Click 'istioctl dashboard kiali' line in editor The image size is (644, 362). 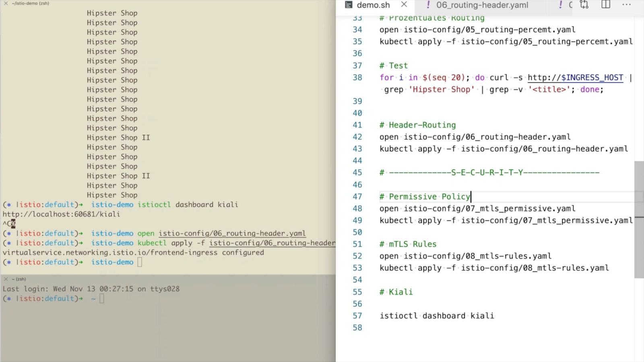pos(437,316)
